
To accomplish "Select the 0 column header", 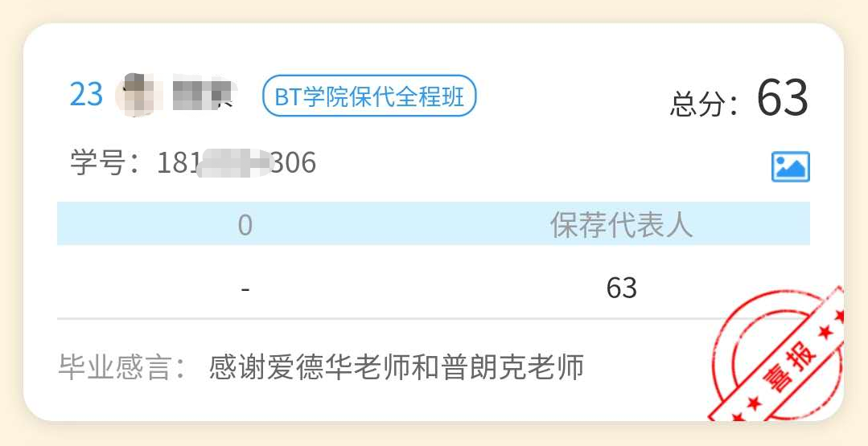I will 245,225.
